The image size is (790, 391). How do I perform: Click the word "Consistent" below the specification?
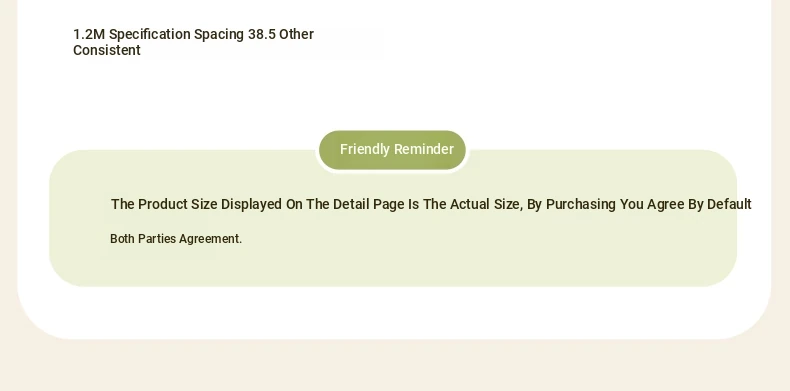(x=107, y=50)
